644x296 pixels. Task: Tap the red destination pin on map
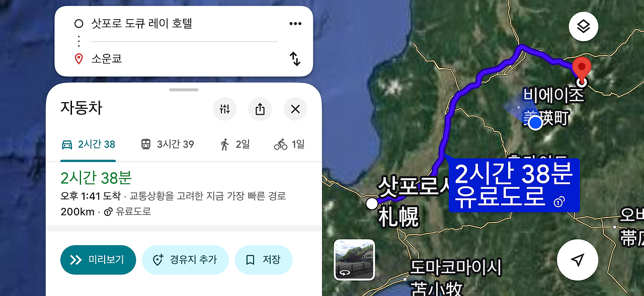tap(582, 70)
